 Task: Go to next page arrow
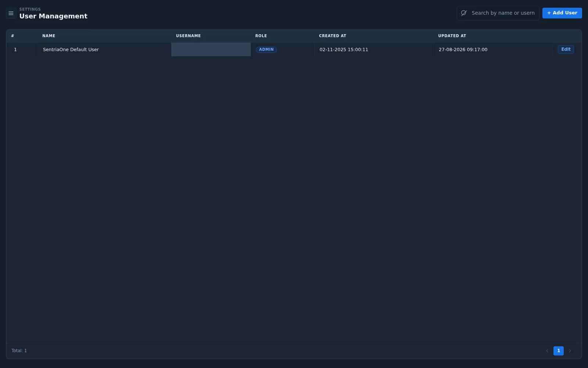570,351
